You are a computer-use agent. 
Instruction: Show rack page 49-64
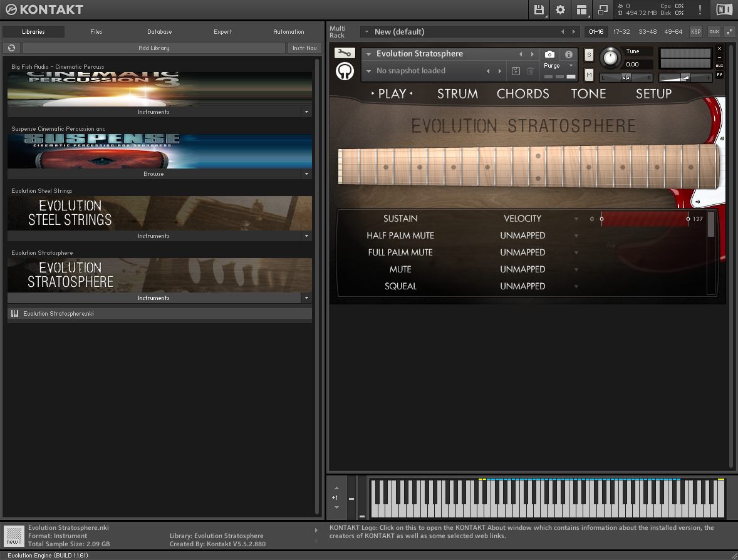click(673, 31)
